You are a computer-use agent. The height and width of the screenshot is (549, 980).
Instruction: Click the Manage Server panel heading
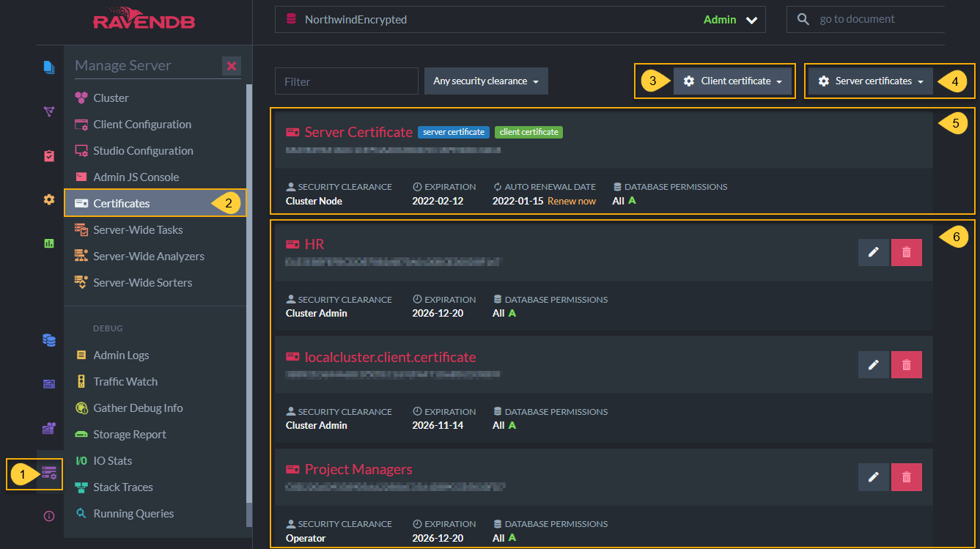(122, 65)
